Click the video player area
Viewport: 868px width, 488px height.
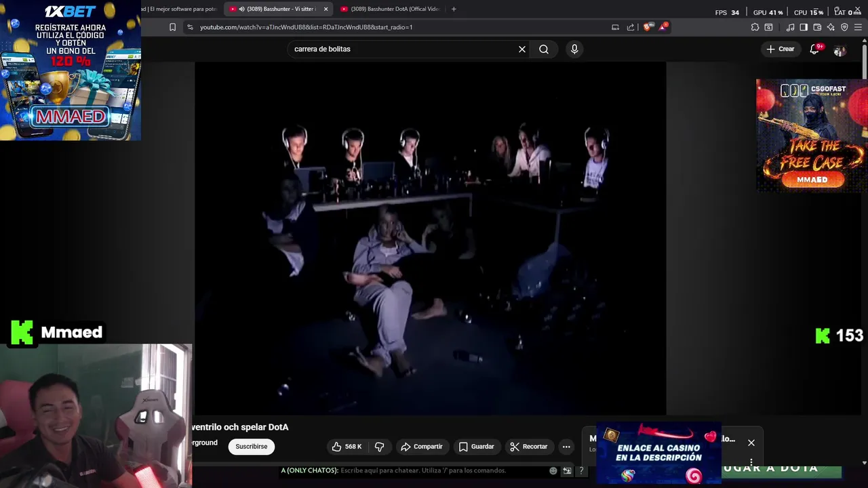click(431, 238)
